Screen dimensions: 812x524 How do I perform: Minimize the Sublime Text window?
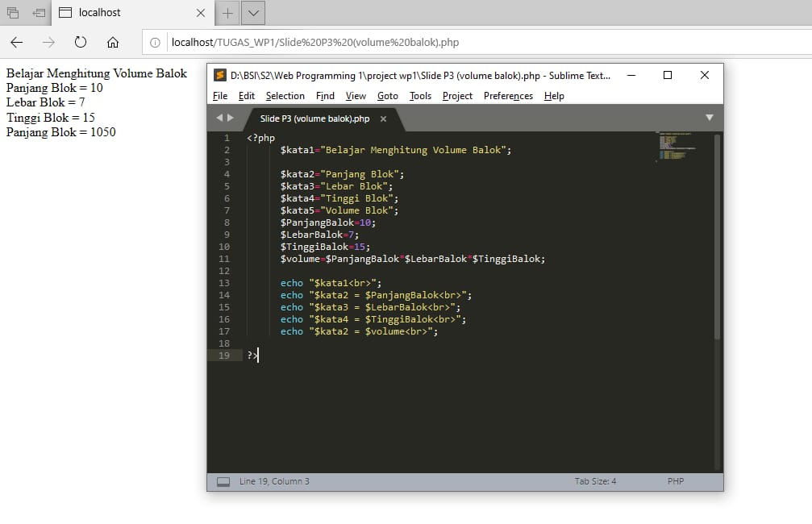coord(631,76)
